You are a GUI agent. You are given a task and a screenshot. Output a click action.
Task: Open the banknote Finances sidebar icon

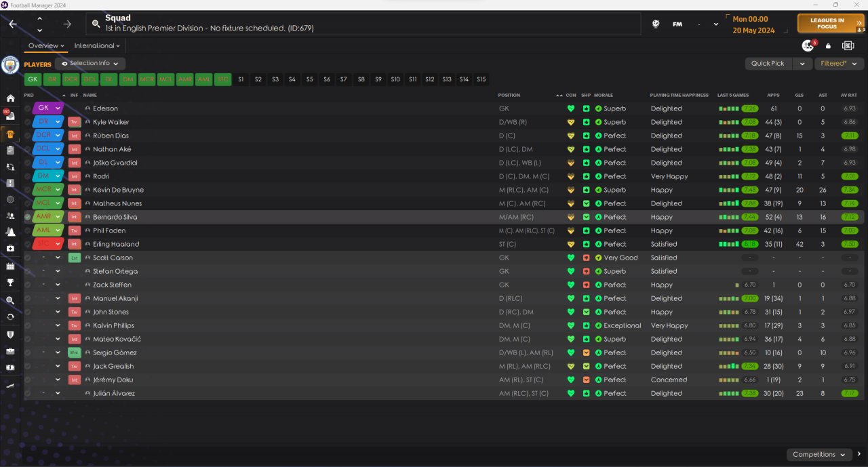(x=10, y=367)
